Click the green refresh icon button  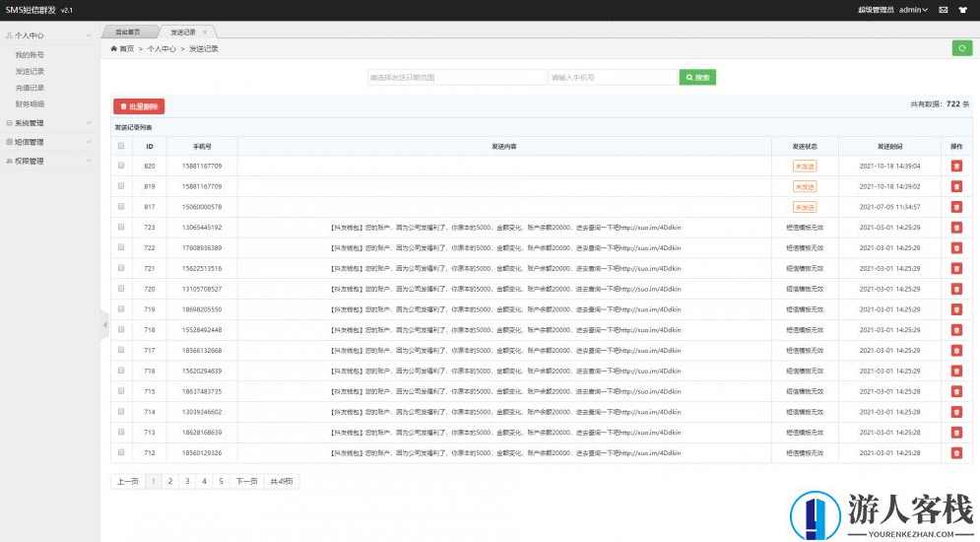[x=961, y=48]
